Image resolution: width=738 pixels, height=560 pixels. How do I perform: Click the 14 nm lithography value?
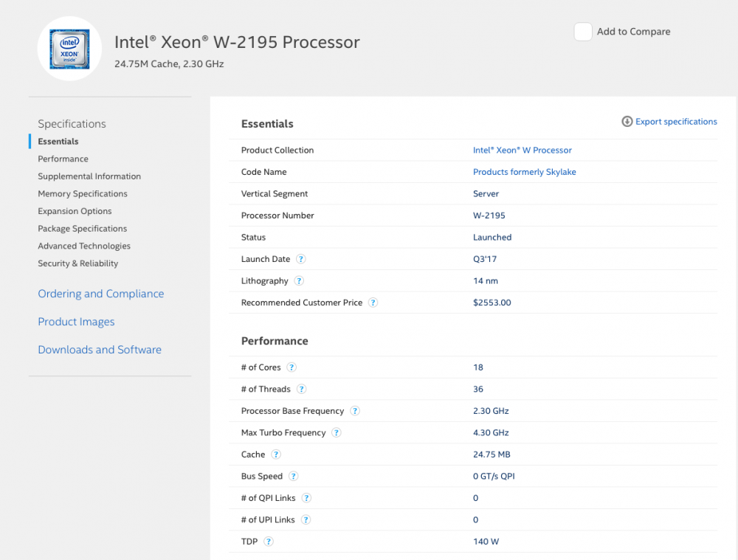pyautogui.click(x=486, y=281)
